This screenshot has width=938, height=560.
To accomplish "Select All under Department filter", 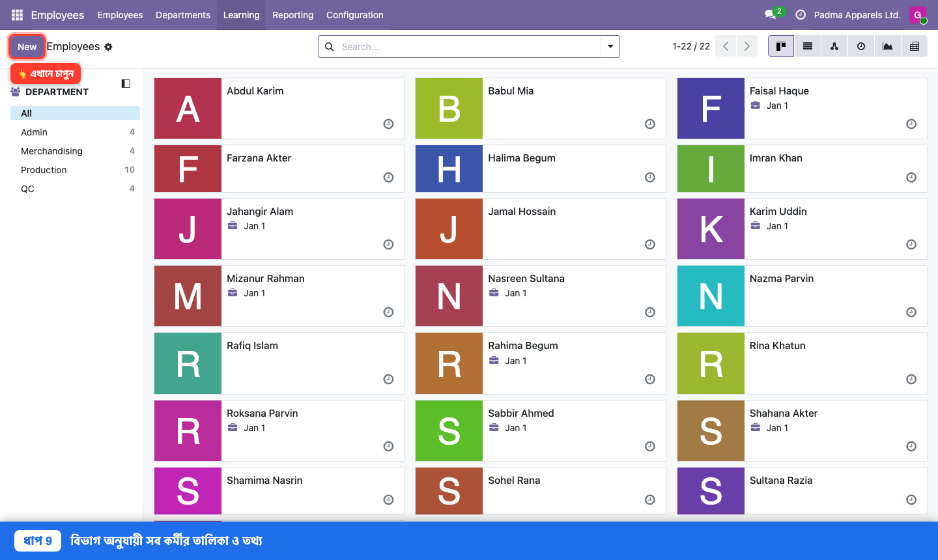I will [x=75, y=113].
